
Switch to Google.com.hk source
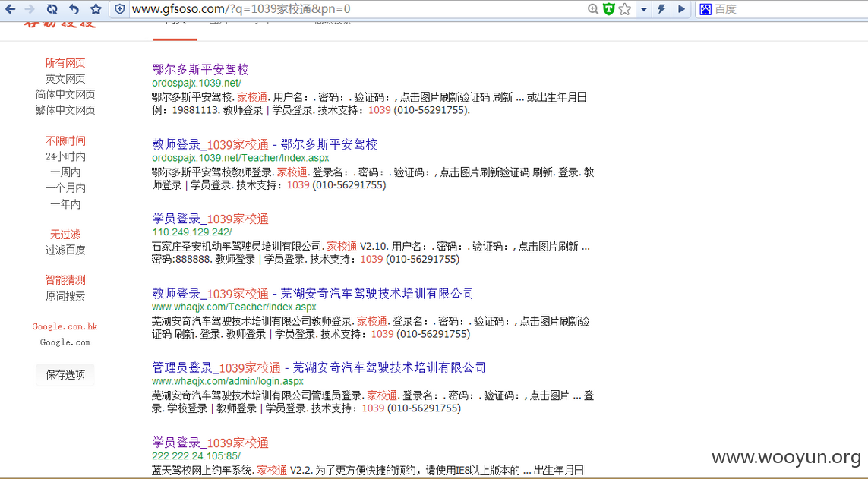pyautogui.click(x=65, y=326)
